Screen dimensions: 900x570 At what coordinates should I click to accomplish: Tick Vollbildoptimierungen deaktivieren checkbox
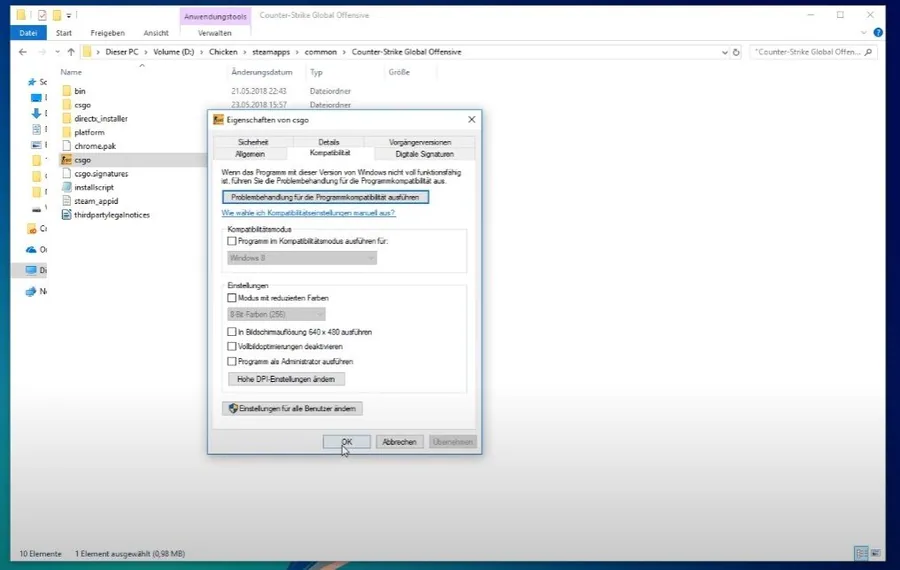click(232, 347)
